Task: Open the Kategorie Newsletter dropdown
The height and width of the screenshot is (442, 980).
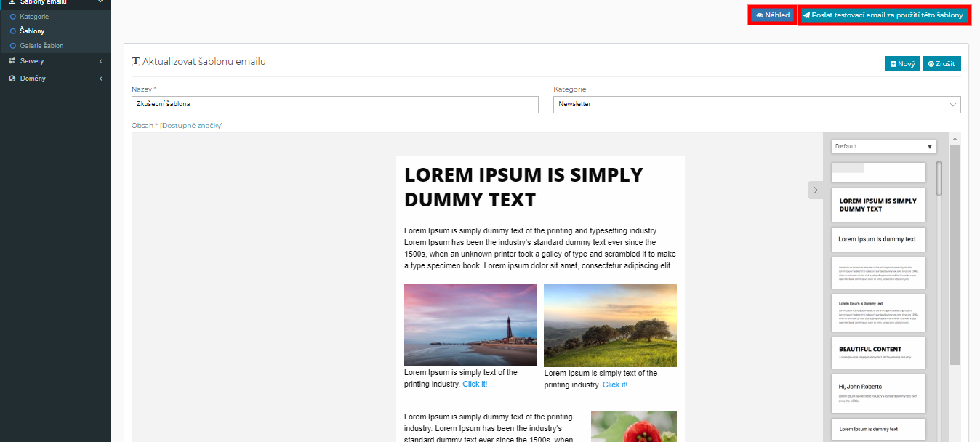Action: [757, 104]
